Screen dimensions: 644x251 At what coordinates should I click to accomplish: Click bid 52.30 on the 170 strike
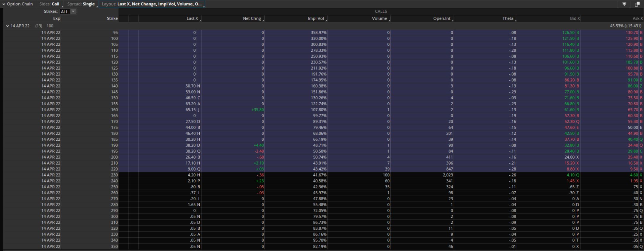point(569,122)
